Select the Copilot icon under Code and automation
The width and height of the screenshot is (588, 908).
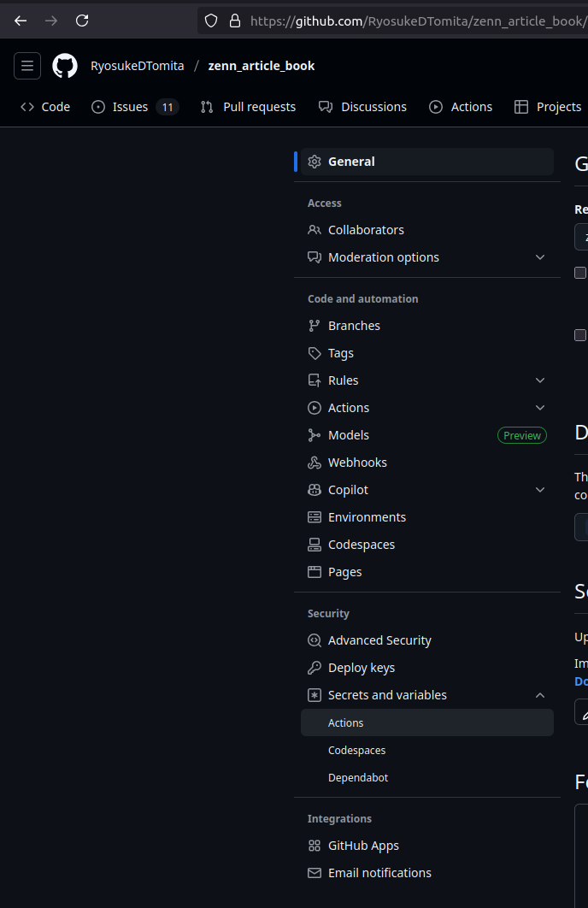315,489
